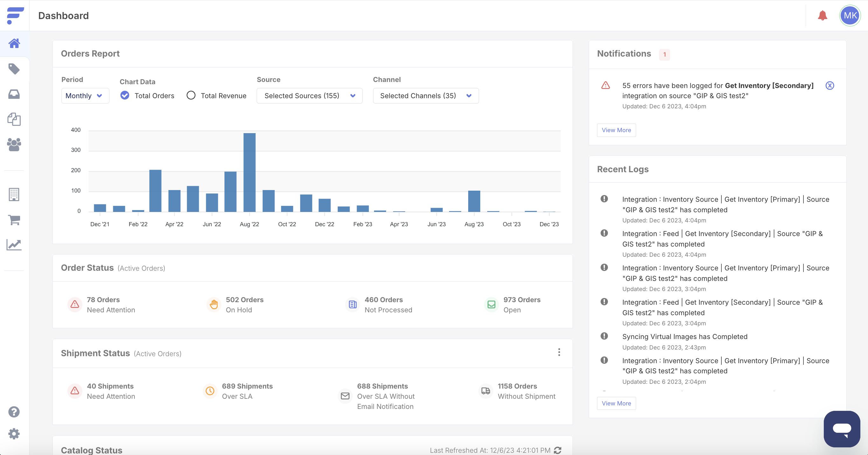Viewport: 868px width, 455px height.
Task: Open the 973 Orders Open link
Action: 522,305
